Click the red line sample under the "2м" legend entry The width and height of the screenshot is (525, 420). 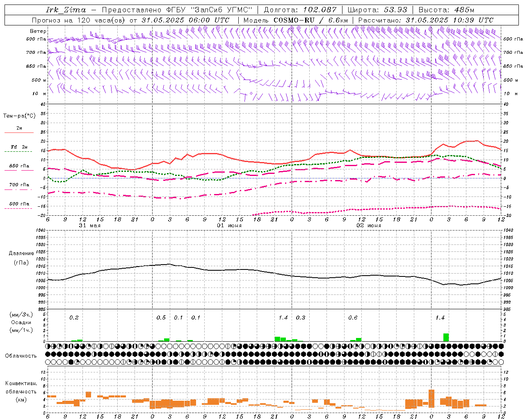(x=19, y=133)
